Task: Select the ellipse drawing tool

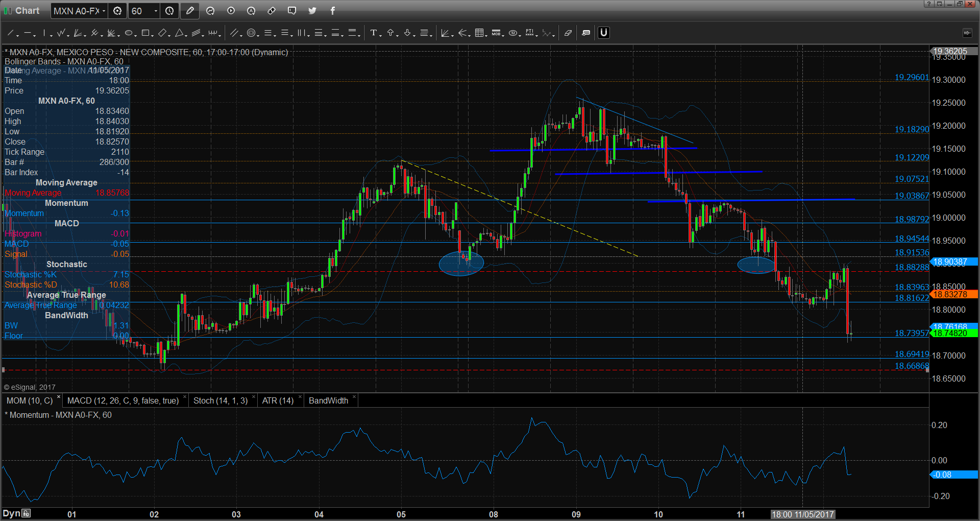Action: 128,33
